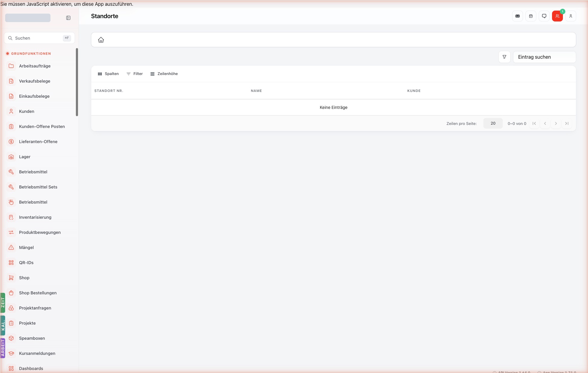Click the Lieferanten-Offene dollar icon
Screen dimensions: 588x373
[11, 142]
